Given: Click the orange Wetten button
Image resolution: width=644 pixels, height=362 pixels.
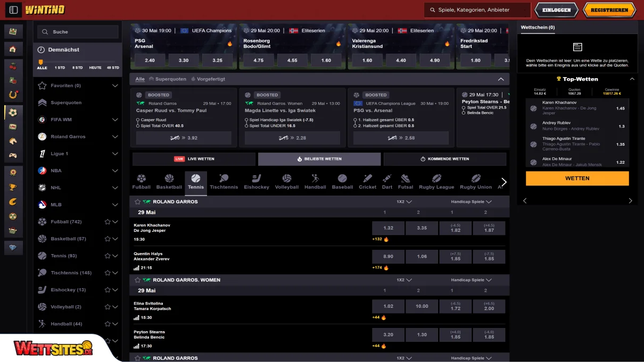Looking at the screenshot, I should [x=577, y=179].
